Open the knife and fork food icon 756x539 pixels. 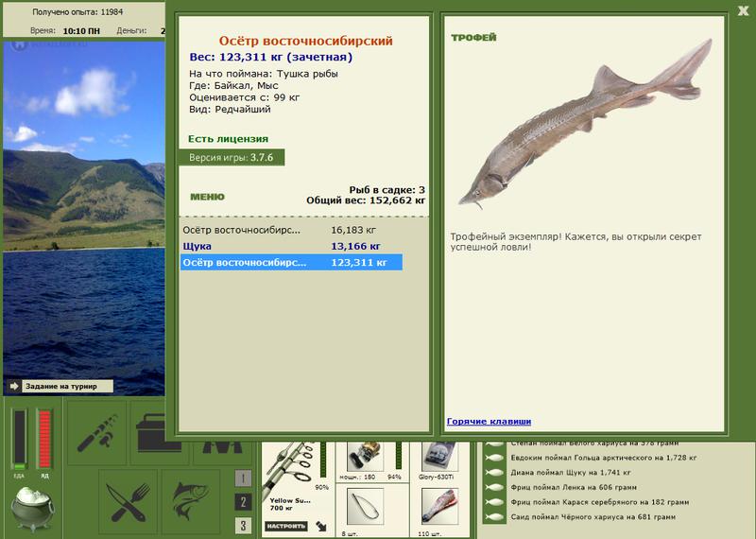(x=128, y=502)
